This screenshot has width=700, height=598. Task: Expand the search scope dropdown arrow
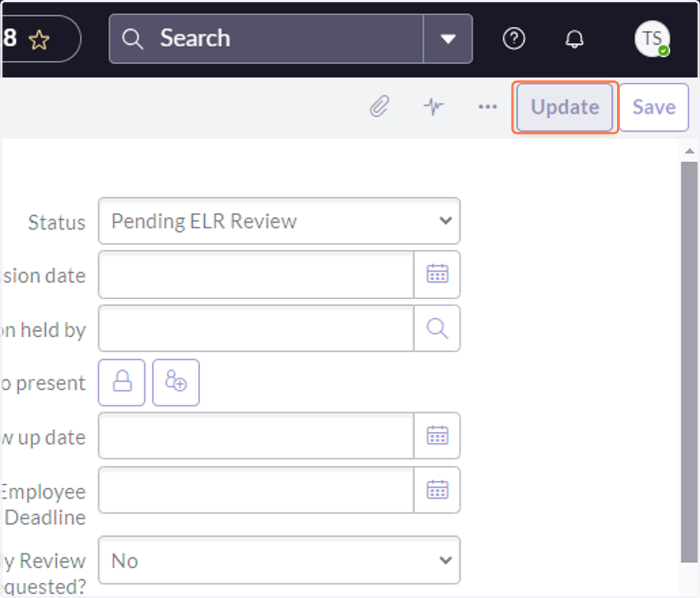pyautogui.click(x=448, y=39)
